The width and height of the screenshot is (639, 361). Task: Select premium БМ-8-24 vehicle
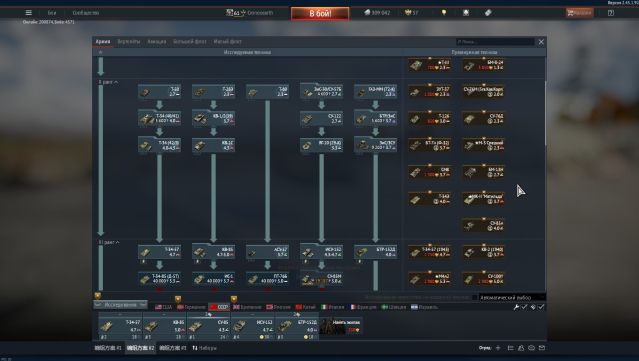(484, 65)
